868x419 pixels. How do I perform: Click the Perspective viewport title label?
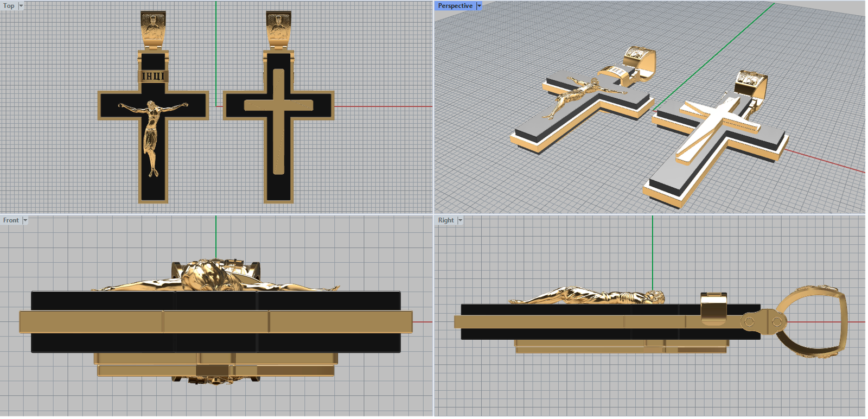click(x=455, y=6)
